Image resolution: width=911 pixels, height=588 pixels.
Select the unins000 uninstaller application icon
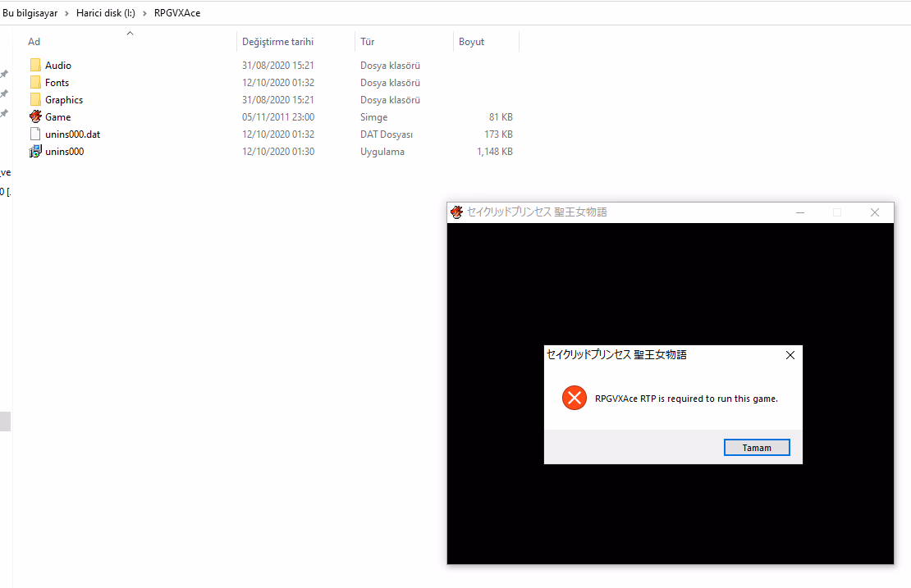(x=35, y=151)
